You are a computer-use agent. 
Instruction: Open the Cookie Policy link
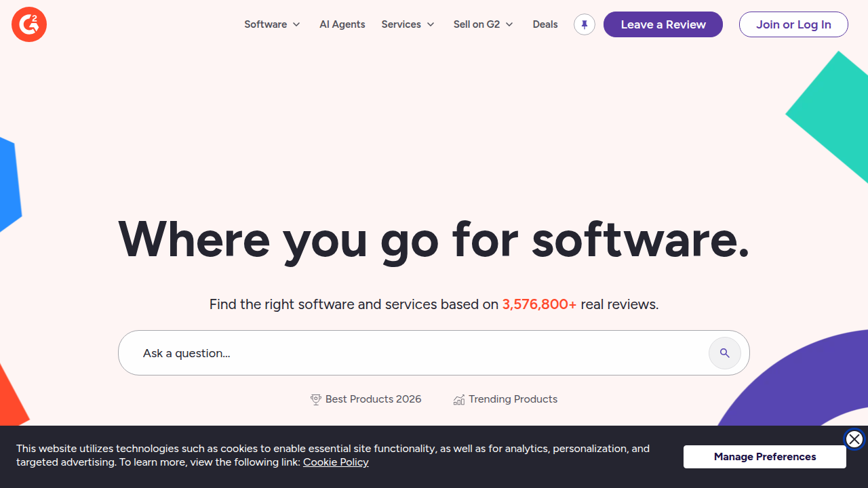click(x=336, y=462)
